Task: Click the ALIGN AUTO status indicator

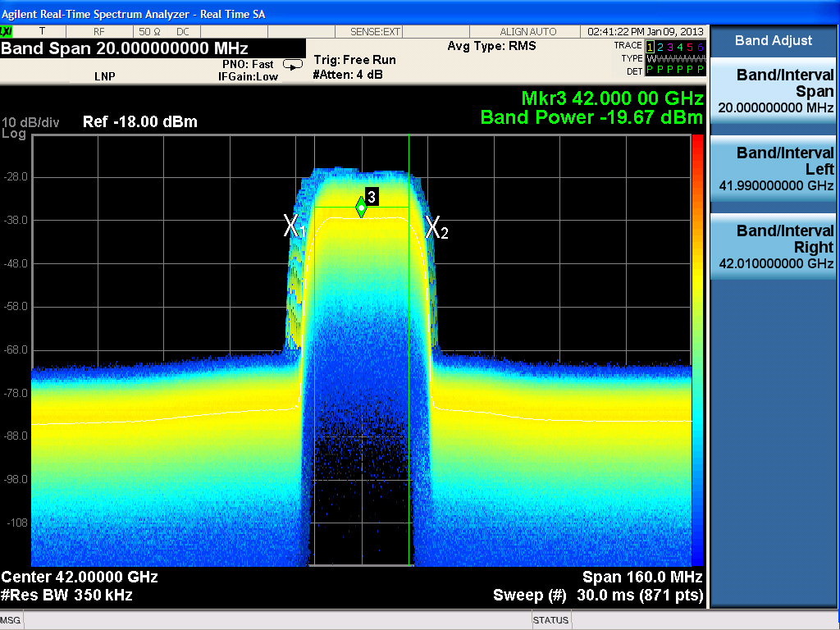Action: click(527, 31)
